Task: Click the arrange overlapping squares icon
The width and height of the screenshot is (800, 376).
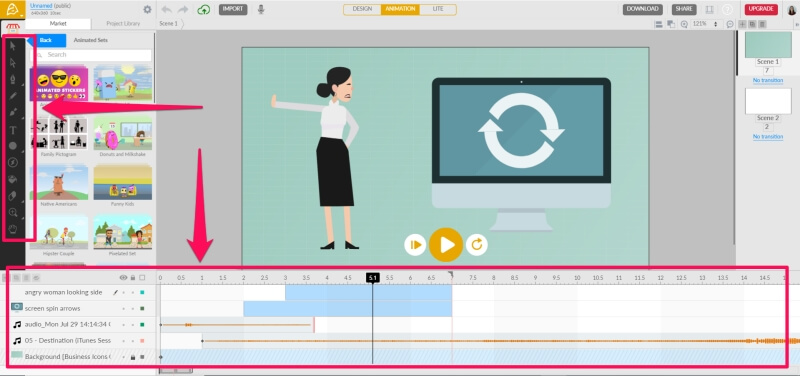Action: [671, 24]
